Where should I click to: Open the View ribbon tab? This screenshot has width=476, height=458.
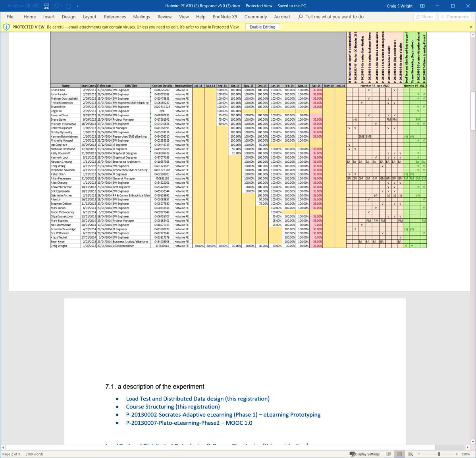pyautogui.click(x=184, y=17)
